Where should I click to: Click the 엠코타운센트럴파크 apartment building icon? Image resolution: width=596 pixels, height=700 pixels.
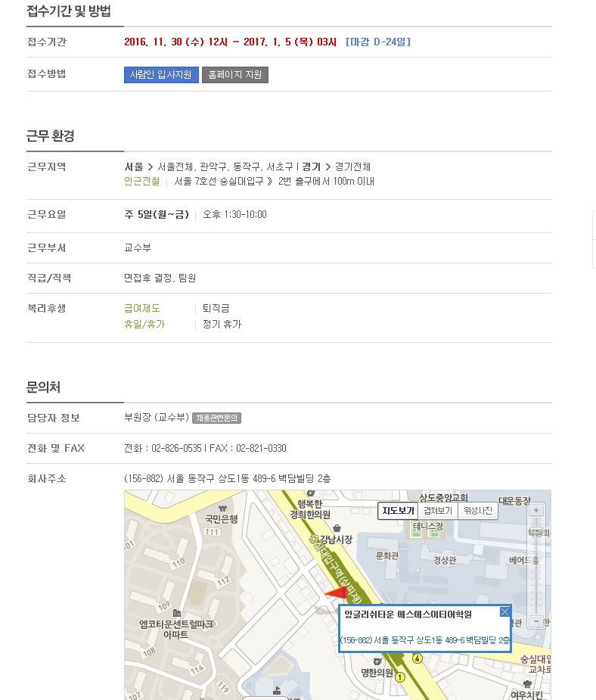177,613
